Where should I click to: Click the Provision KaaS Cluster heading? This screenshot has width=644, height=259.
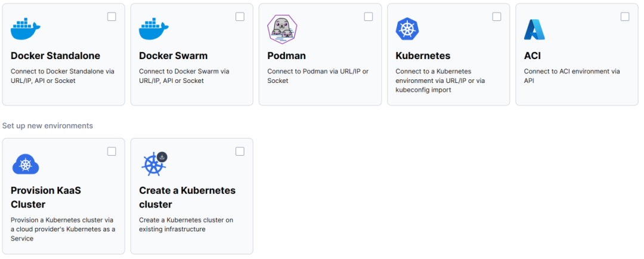point(46,197)
